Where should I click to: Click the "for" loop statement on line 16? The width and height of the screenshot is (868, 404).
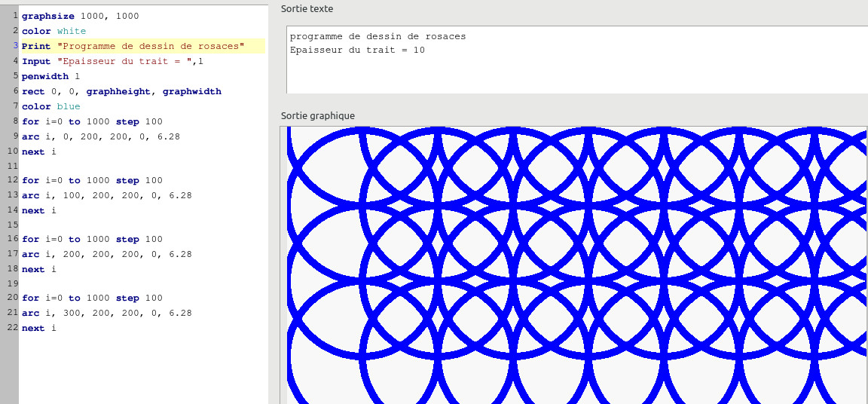[x=92, y=239]
